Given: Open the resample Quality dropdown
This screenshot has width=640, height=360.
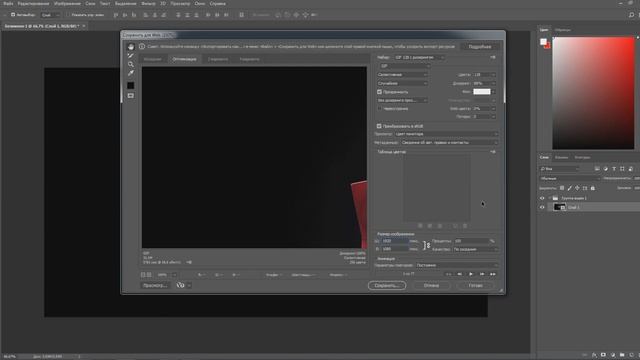Looking at the screenshot, I should [x=476, y=249].
